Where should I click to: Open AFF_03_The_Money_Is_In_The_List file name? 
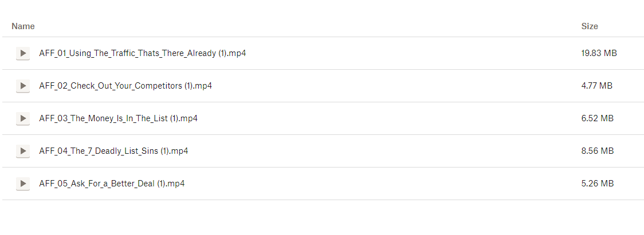(119, 118)
